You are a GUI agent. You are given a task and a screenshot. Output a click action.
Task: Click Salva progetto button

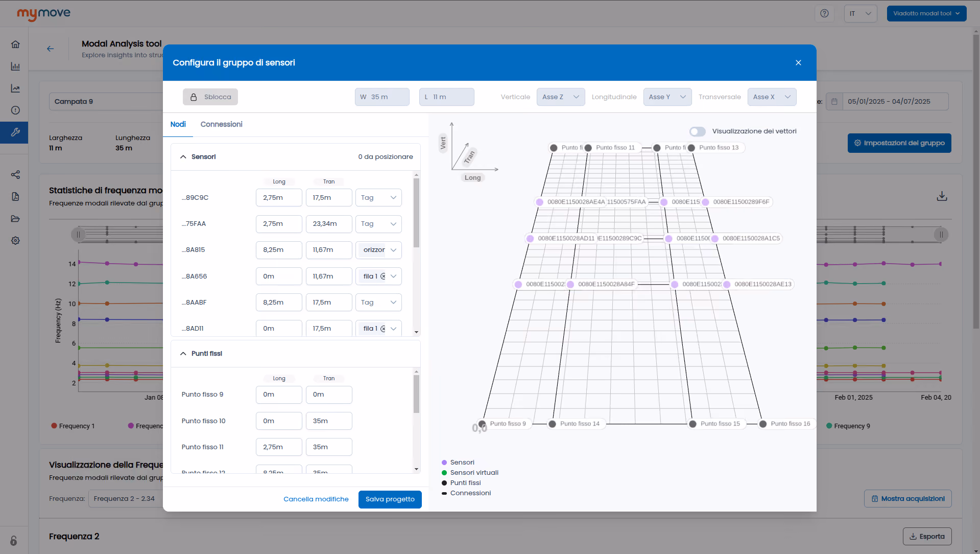click(x=390, y=499)
